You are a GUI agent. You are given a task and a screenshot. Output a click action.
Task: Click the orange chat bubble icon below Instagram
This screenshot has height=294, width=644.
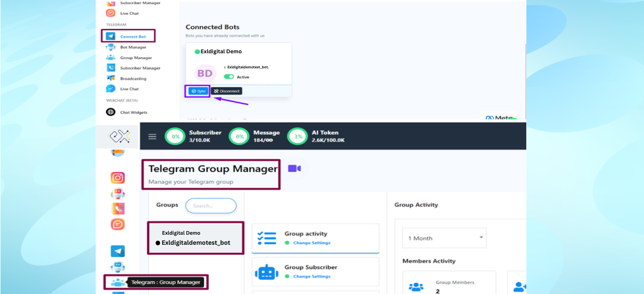point(118,224)
